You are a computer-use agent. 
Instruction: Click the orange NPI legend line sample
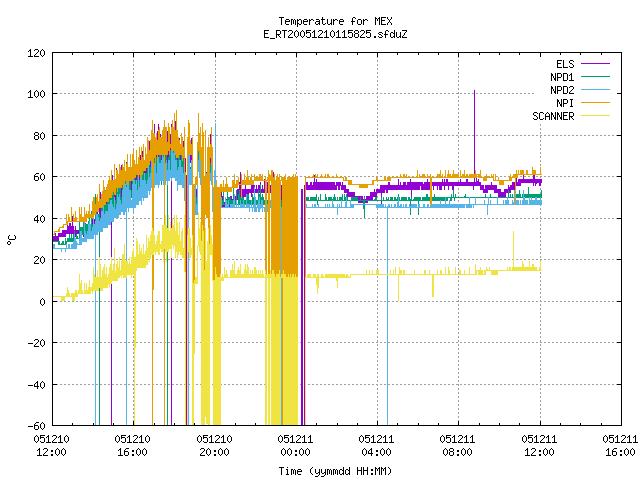(595, 103)
